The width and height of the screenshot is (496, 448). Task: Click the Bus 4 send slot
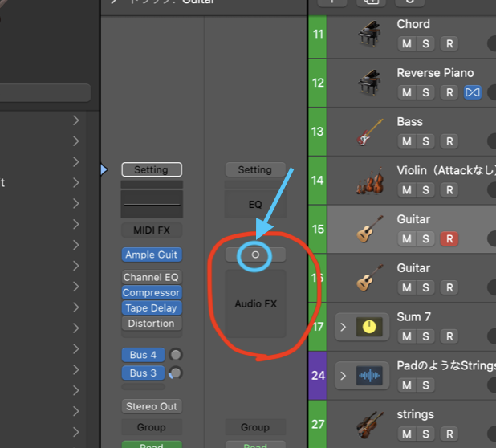coord(143,355)
